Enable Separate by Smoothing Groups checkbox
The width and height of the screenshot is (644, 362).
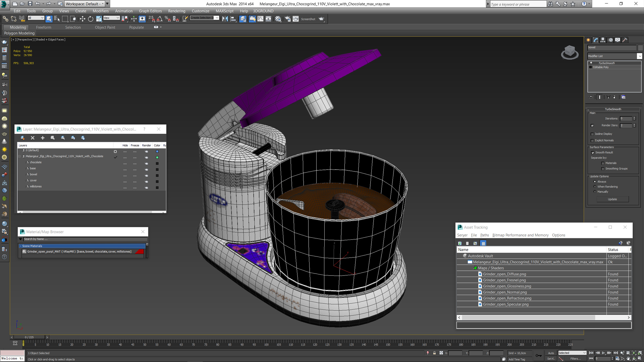603,169
